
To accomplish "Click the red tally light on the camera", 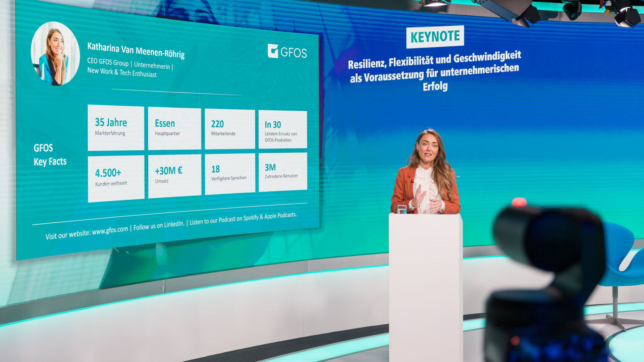I will click(519, 202).
